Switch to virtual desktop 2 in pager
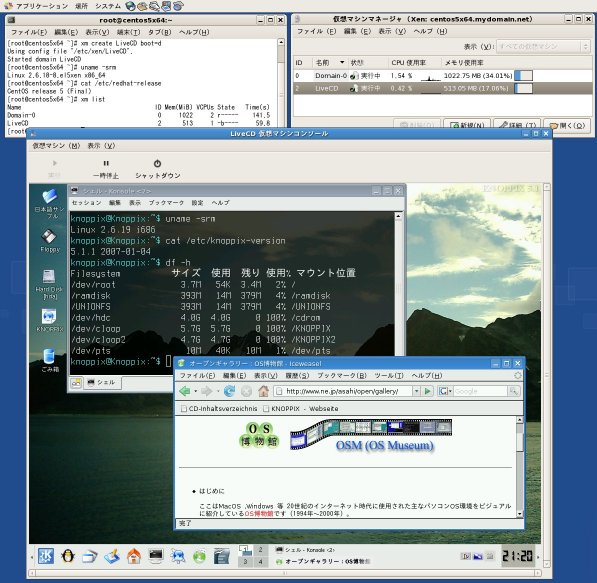Image resolution: width=597 pixels, height=583 pixels. pyautogui.click(x=260, y=550)
